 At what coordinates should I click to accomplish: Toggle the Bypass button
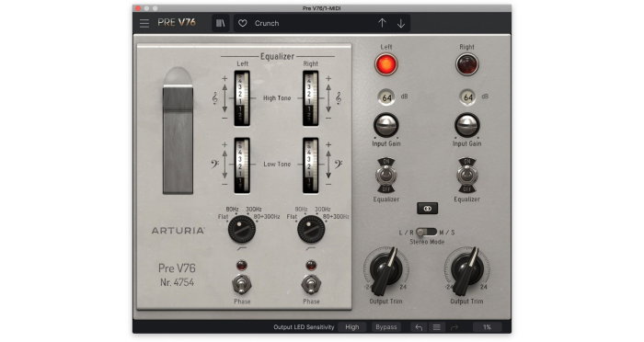tap(386, 327)
